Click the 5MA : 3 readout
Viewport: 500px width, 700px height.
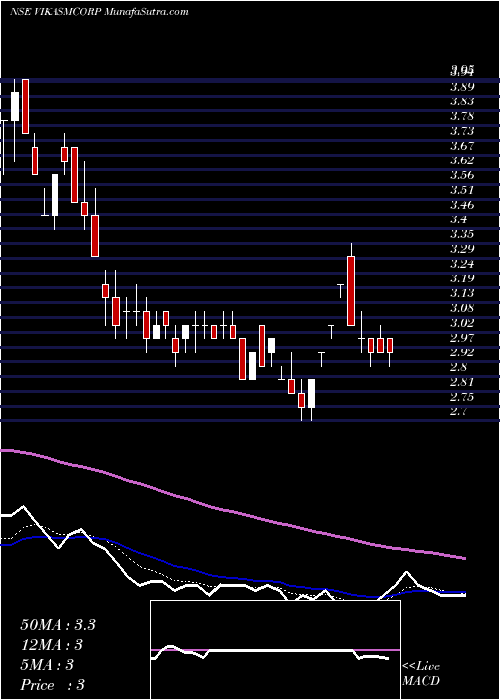tap(47, 665)
